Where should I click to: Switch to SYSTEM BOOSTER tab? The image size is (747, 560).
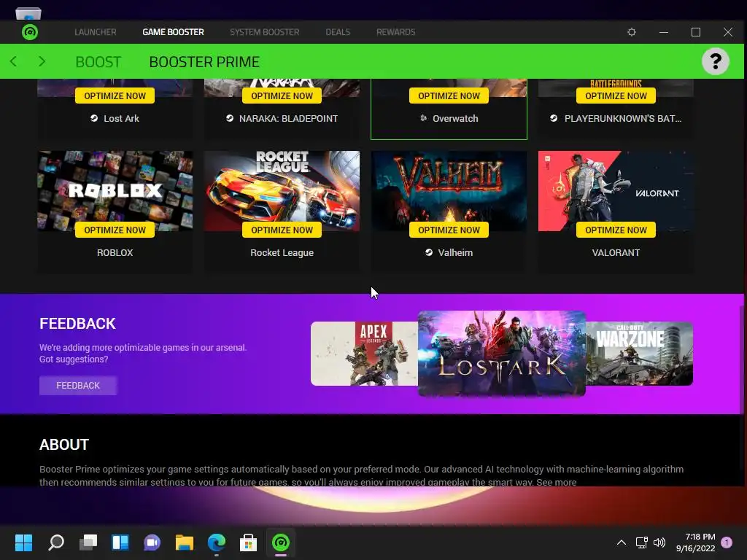coord(264,32)
